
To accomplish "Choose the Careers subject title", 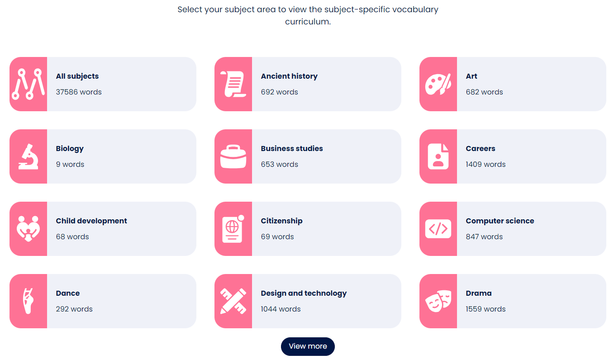I will 481,148.
